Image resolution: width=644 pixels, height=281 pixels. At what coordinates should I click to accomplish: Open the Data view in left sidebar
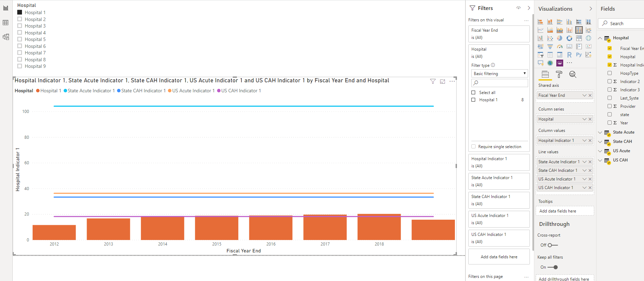coord(6,23)
